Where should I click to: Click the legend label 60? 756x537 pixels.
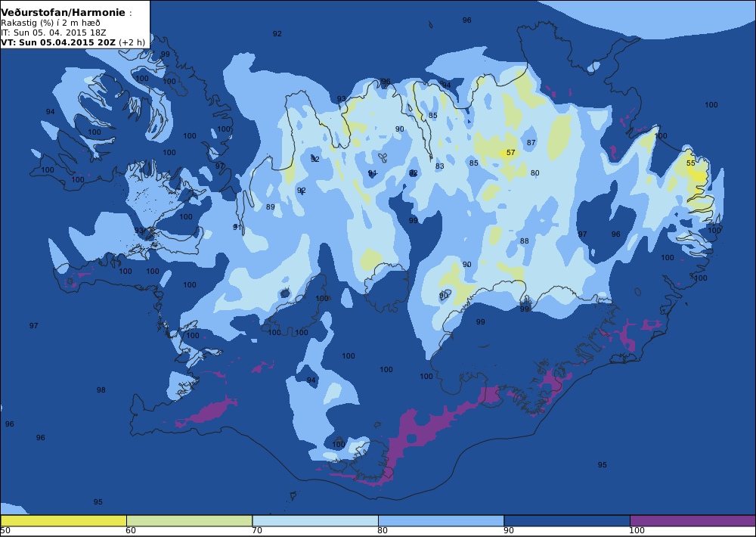[x=131, y=531]
